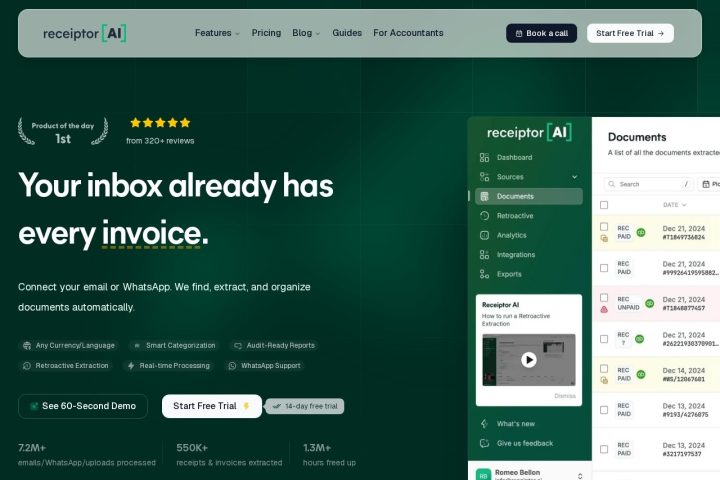Click the calendar date picker icon

coord(706,184)
